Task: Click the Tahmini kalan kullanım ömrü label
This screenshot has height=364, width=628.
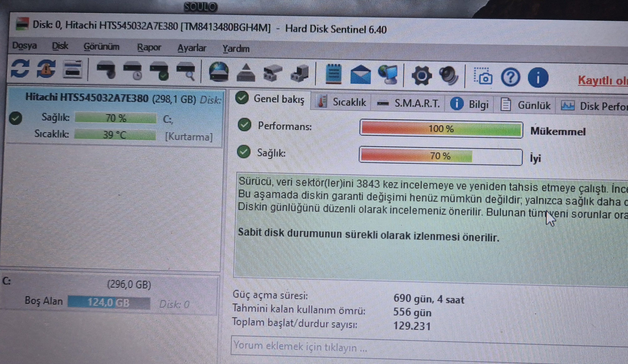Action: (x=299, y=309)
